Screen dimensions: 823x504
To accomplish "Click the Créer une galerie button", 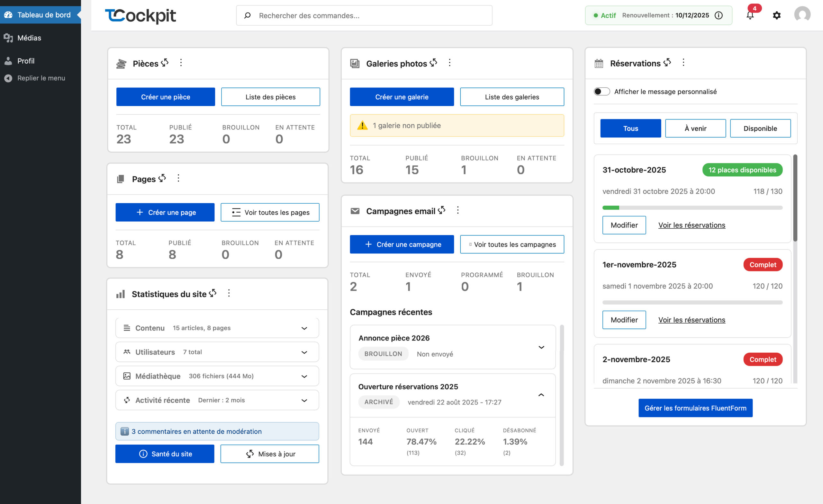I will point(402,97).
